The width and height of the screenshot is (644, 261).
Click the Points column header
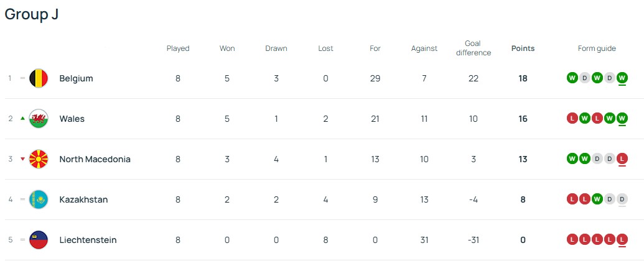coord(523,48)
